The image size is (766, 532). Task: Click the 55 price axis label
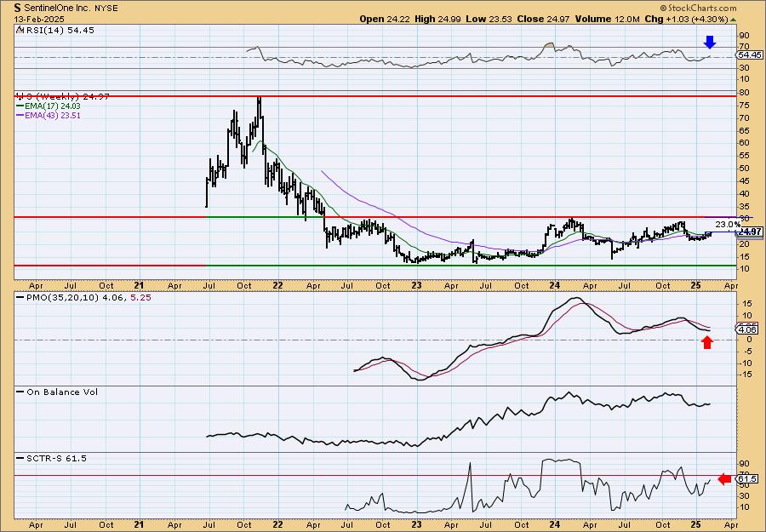click(x=745, y=156)
